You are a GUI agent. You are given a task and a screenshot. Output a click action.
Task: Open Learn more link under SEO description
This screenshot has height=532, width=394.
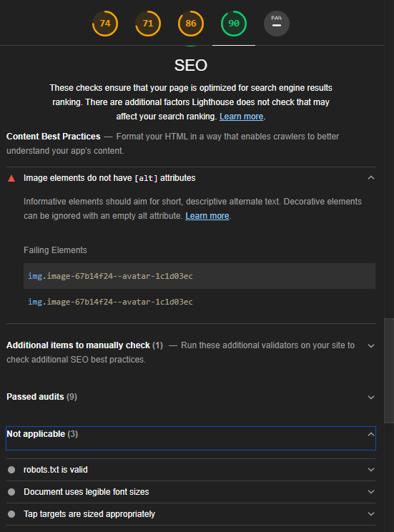[x=241, y=117]
